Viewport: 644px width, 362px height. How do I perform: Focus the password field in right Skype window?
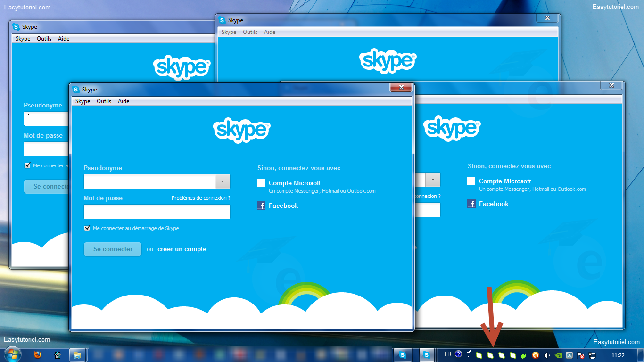click(428, 210)
